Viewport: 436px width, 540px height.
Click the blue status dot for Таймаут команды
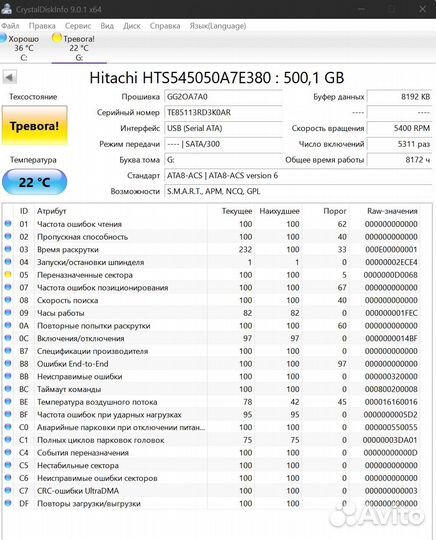click(8, 389)
